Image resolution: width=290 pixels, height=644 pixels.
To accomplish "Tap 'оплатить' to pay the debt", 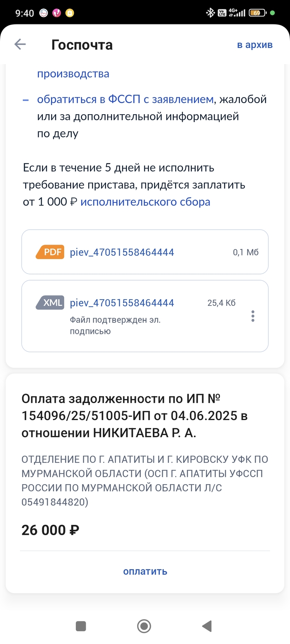I will (145, 571).
